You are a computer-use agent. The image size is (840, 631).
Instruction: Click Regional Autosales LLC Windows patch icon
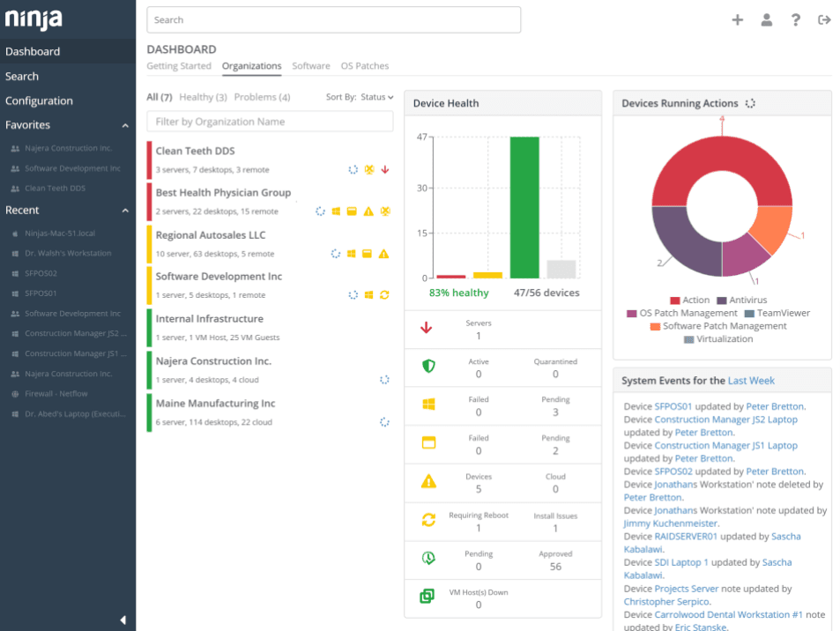coord(351,253)
